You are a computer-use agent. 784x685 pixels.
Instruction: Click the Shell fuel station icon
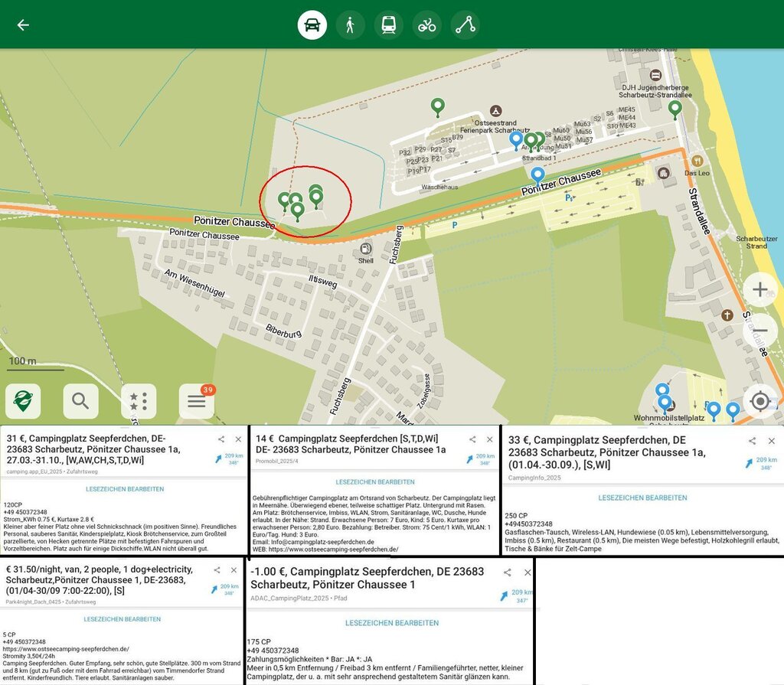[x=366, y=249]
